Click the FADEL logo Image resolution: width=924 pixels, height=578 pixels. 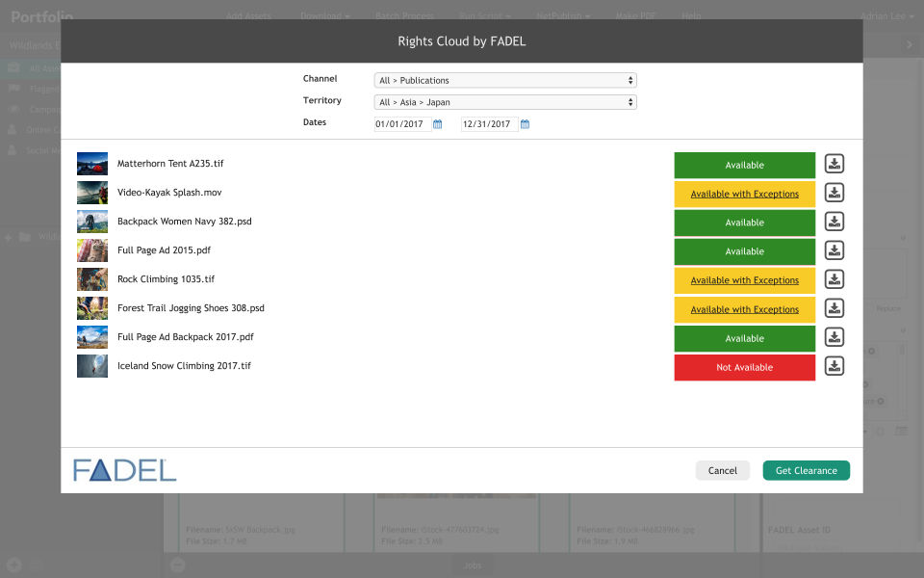[x=124, y=470]
